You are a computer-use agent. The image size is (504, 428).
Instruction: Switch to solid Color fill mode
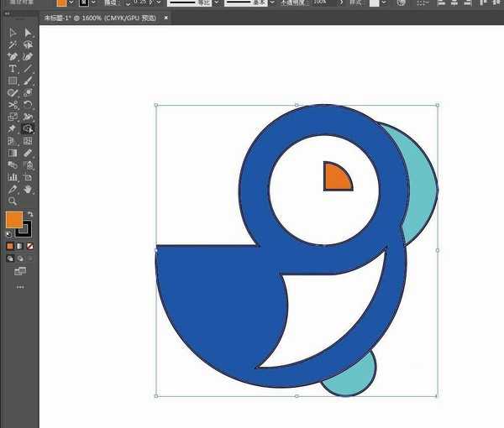(x=11, y=246)
